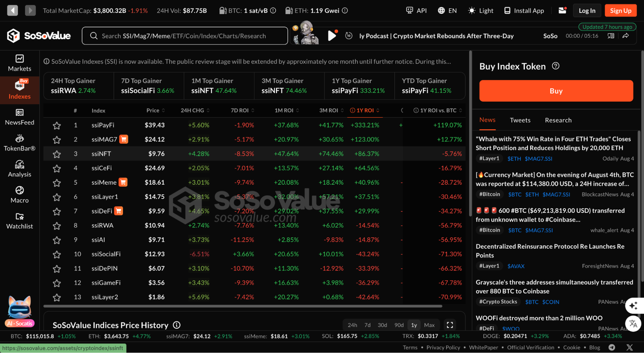Screen dimensions: 644x353
Task: Open the Watchlist sidebar section
Action: [19, 221]
